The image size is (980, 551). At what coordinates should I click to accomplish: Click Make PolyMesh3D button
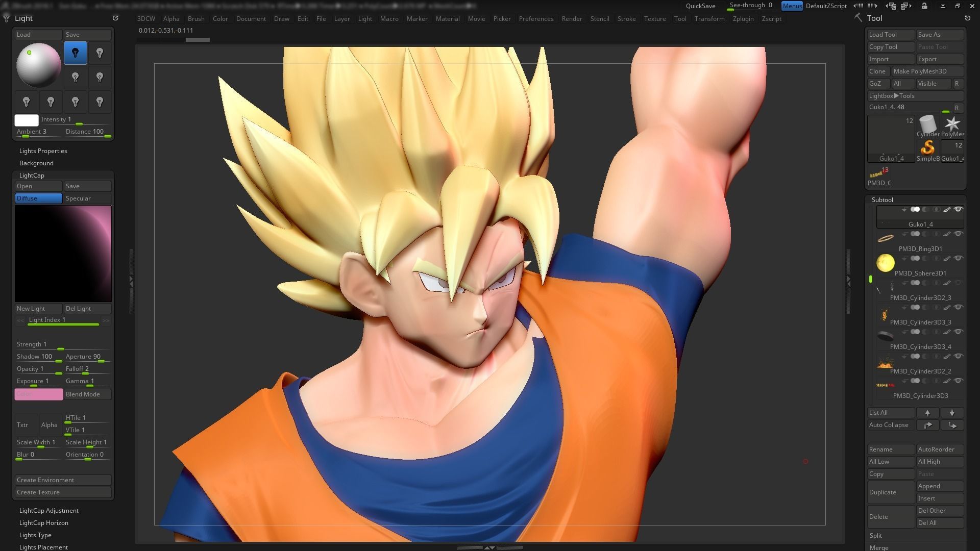(928, 71)
